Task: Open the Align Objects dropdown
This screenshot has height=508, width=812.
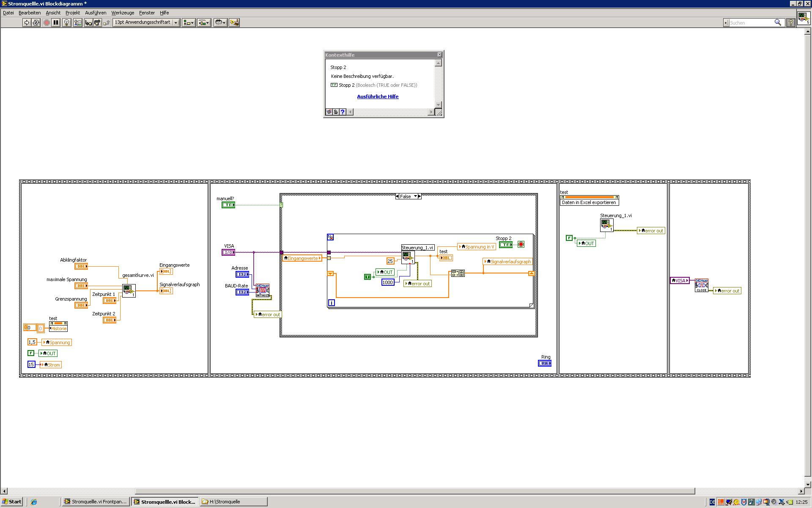Action: pos(189,22)
